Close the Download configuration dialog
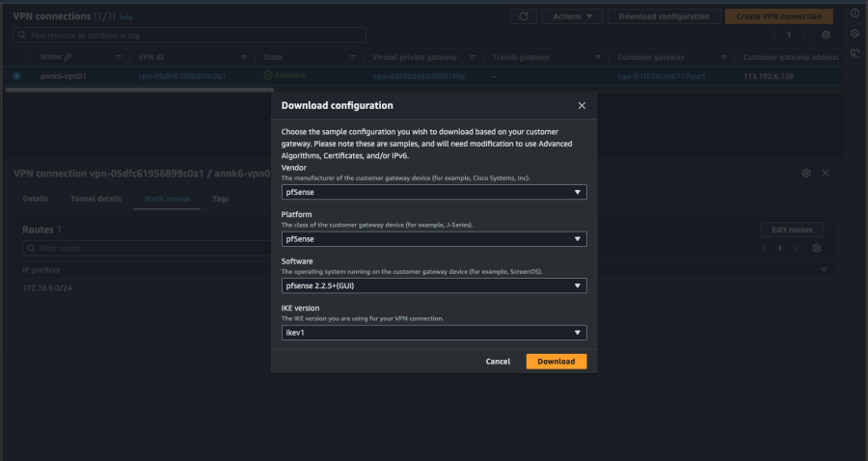 tap(582, 105)
